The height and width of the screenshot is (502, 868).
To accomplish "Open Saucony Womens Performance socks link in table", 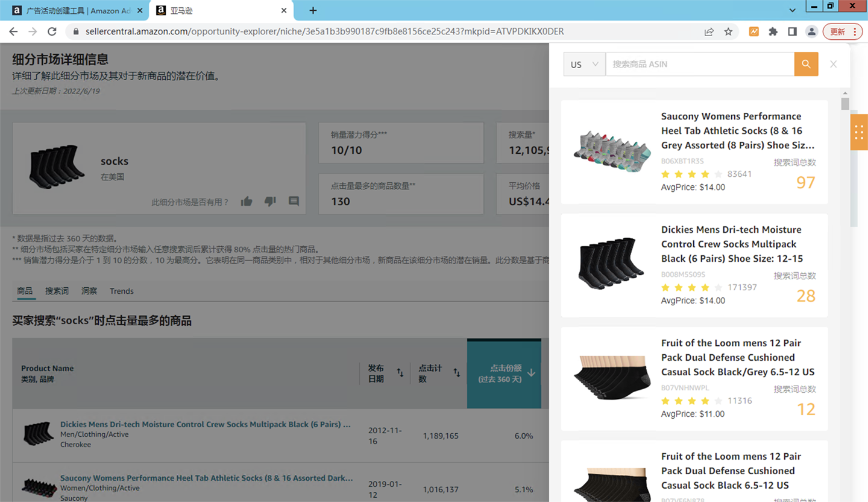I will (206, 478).
